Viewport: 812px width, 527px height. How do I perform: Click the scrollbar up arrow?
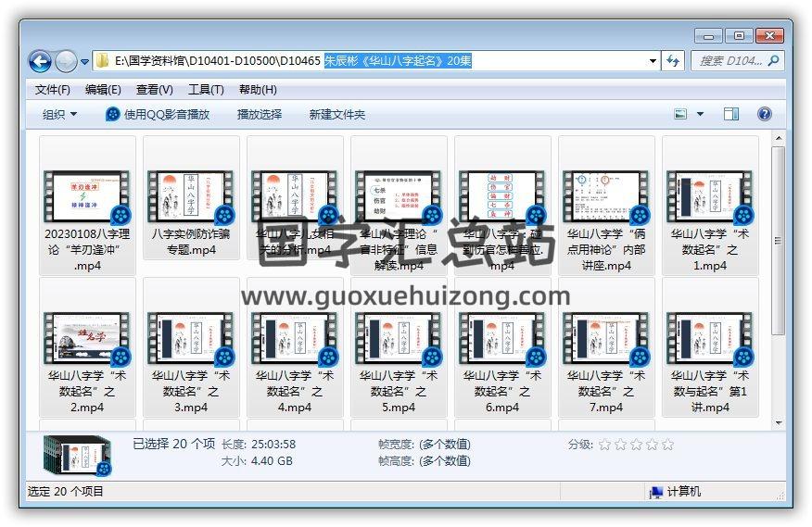coord(778,138)
